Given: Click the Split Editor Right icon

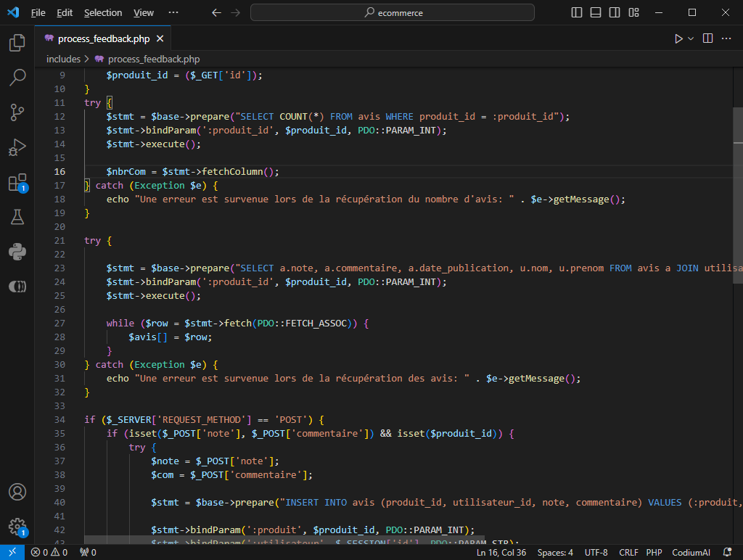Looking at the screenshot, I should (707, 38).
